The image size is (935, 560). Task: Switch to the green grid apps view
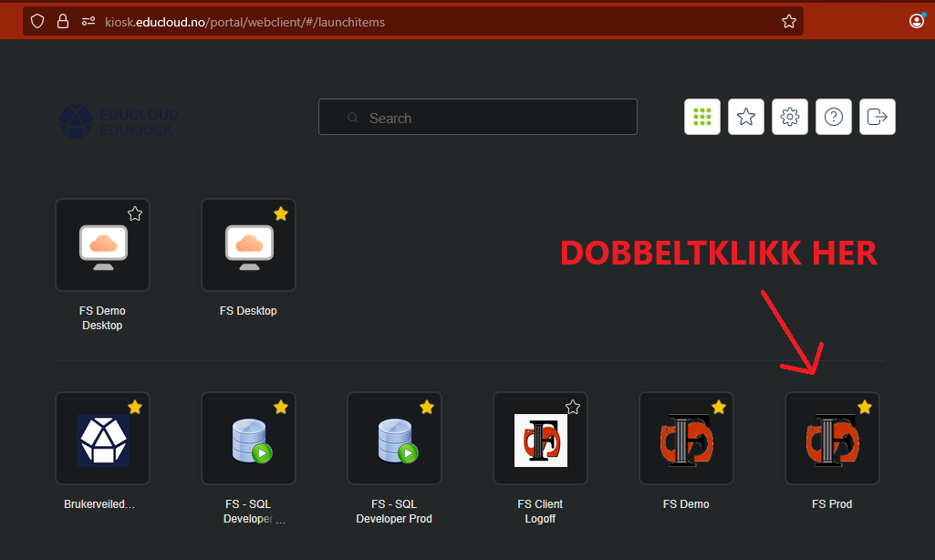click(x=702, y=117)
